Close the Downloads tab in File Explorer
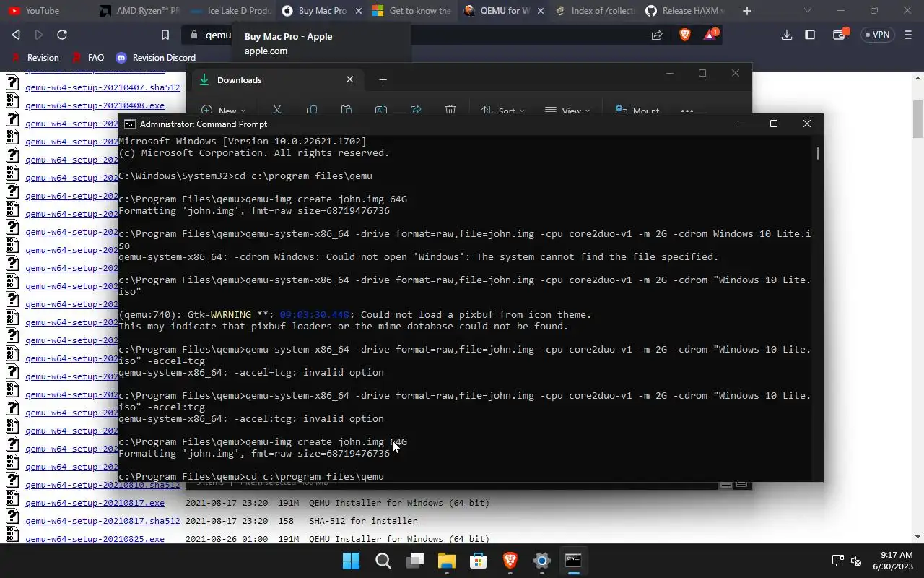The width and height of the screenshot is (924, 578). click(350, 79)
